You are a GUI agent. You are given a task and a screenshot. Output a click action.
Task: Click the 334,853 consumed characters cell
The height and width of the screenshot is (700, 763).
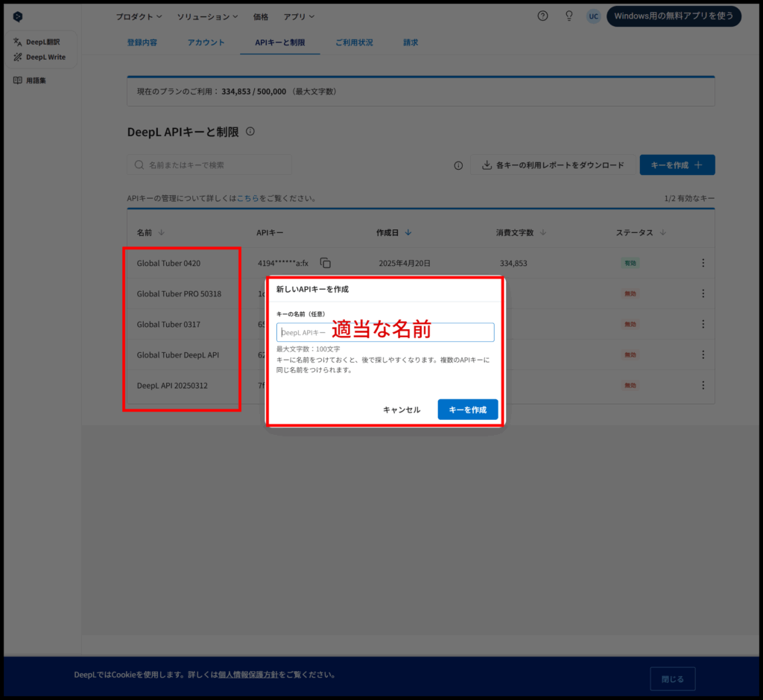coord(513,263)
